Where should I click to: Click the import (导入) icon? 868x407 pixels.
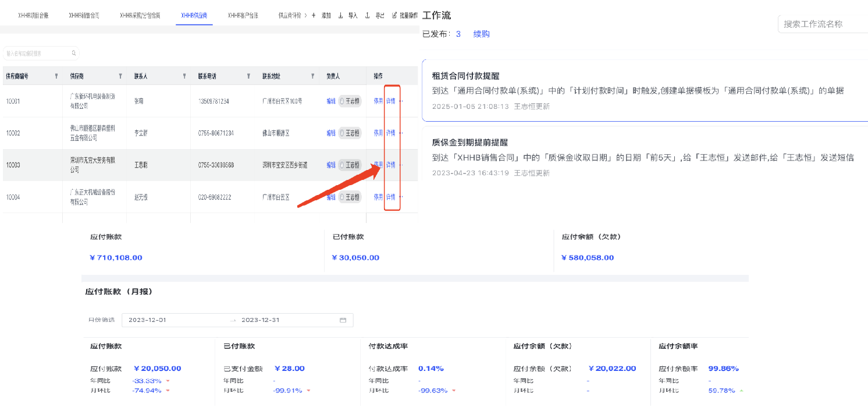coord(341,15)
